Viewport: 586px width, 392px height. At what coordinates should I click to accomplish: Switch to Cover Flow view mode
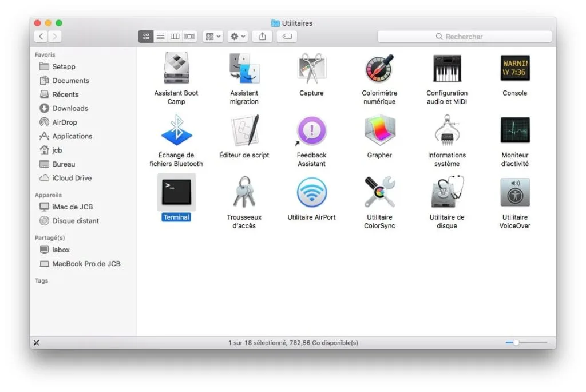tap(189, 36)
